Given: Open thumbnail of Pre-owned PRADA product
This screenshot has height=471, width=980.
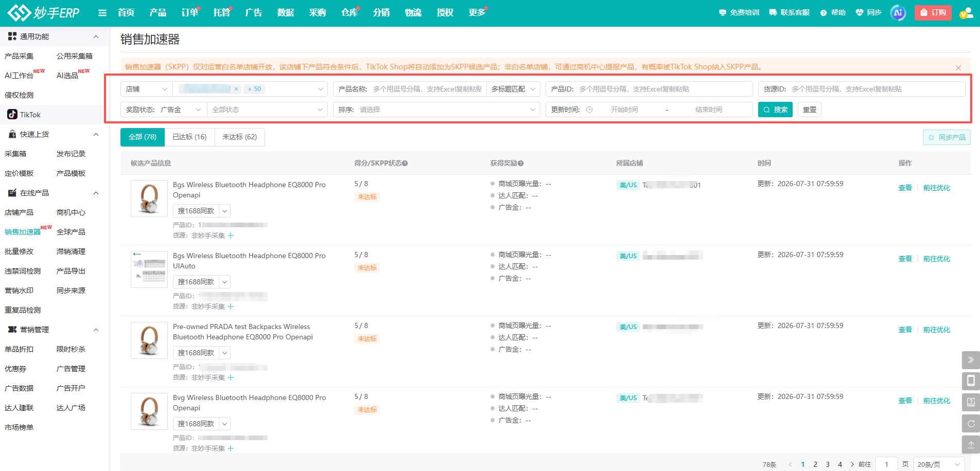Looking at the screenshot, I should pyautogui.click(x=149, y=340).
